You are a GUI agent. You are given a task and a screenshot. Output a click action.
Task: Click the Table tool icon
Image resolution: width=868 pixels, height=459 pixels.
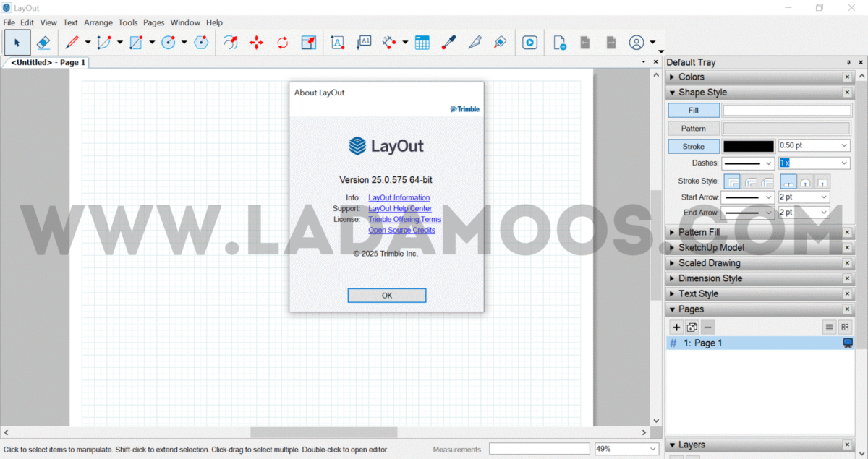[422, 43]
